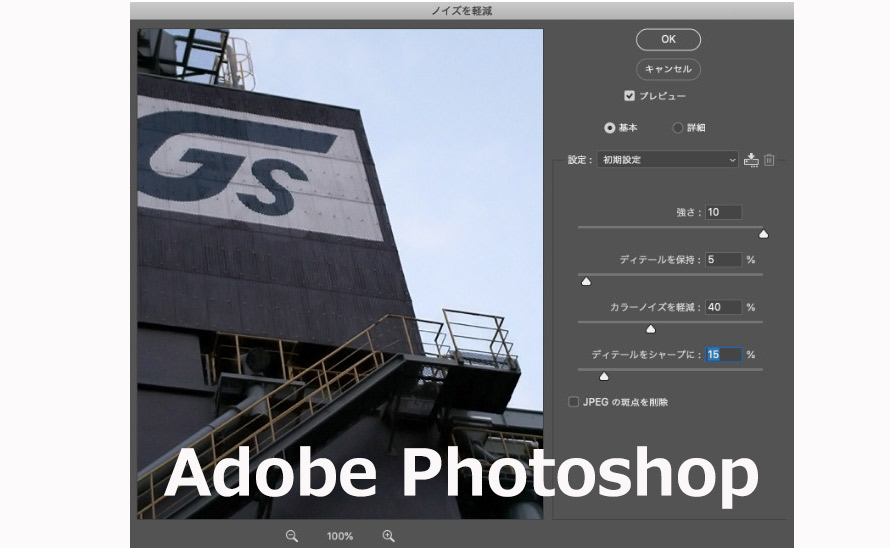The width and height of the screenshot is (890, 548).
Task: Click the 強さ slider handle
Action: pos(764,234)
